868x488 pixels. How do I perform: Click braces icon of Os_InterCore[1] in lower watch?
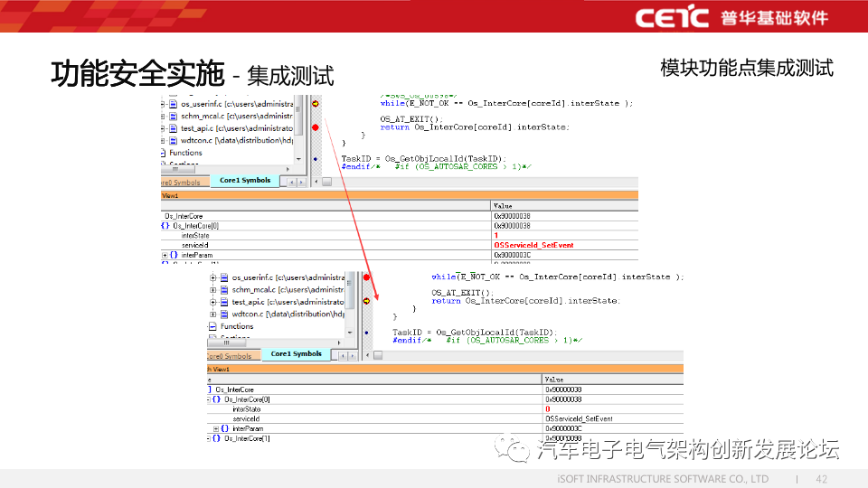(x=217, y=439)
